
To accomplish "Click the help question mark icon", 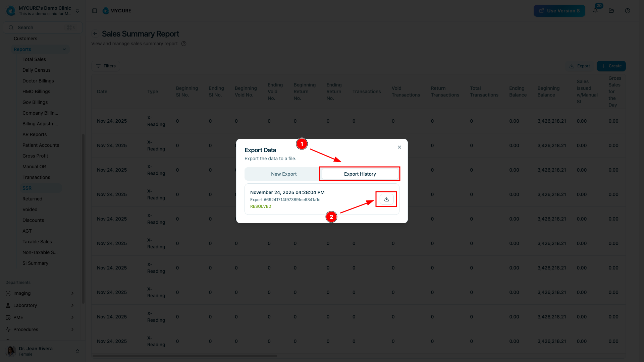I will coord(628,11).
